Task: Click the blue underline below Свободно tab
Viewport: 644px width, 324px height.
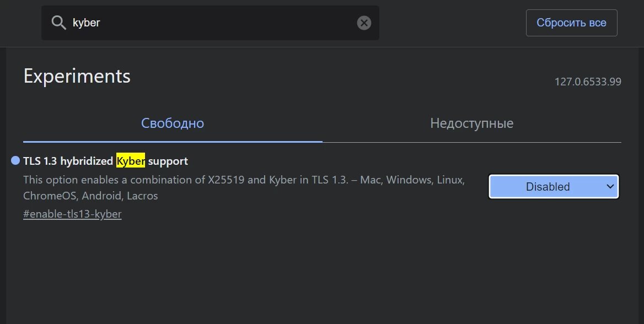Action: [x=173, y=142]
